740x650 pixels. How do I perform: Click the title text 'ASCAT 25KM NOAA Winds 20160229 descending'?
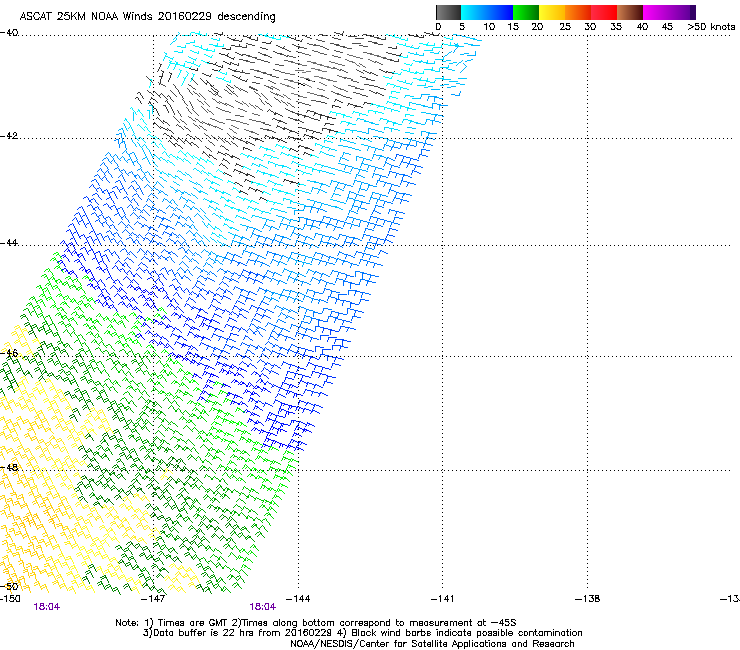147,16
